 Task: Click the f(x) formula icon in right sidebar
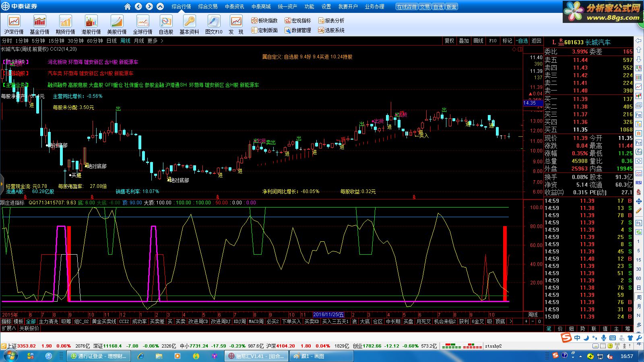639,152
